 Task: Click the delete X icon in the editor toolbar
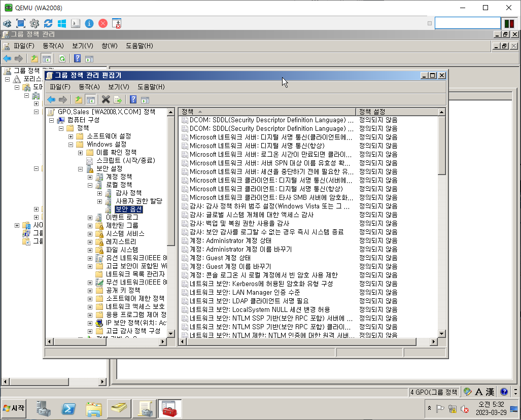coord(106,99)
